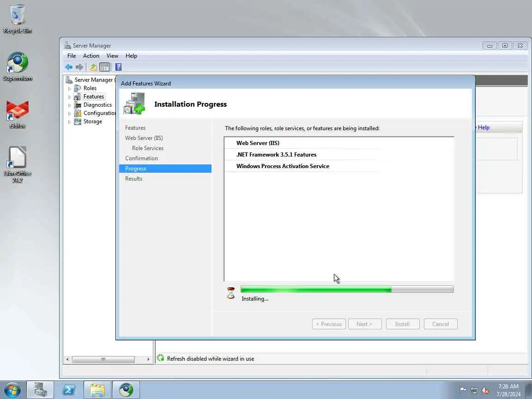Click the Diagnostics node icon

coord(78,105)
